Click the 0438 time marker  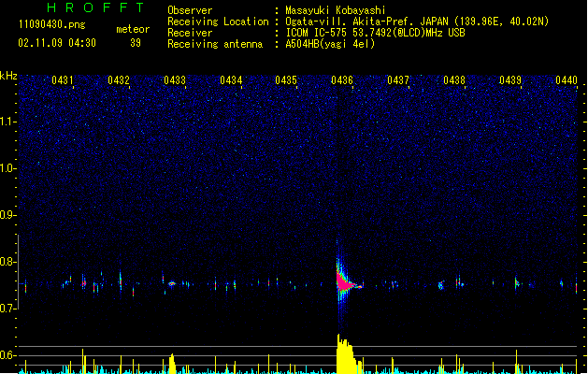click(454, 80)
